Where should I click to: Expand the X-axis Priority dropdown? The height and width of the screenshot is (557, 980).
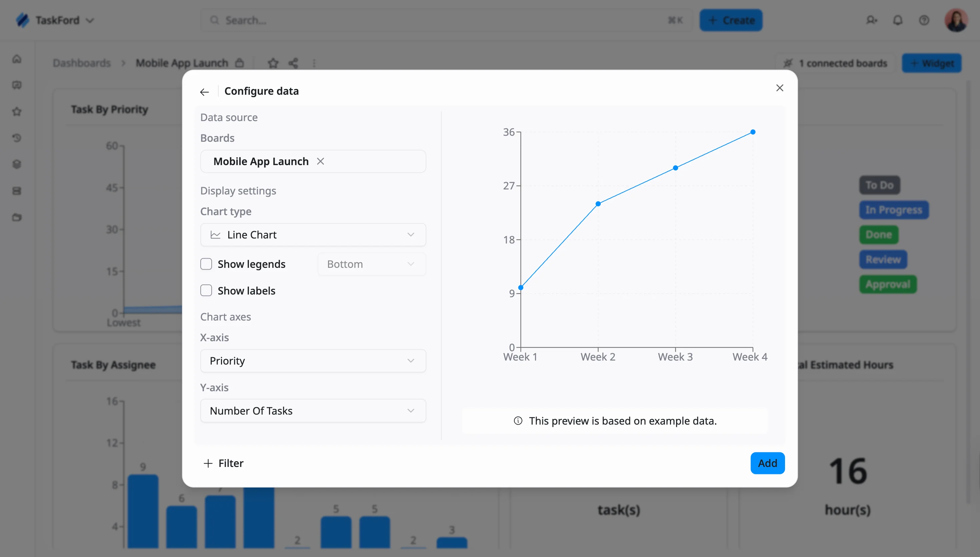click(x=313, y=361)
